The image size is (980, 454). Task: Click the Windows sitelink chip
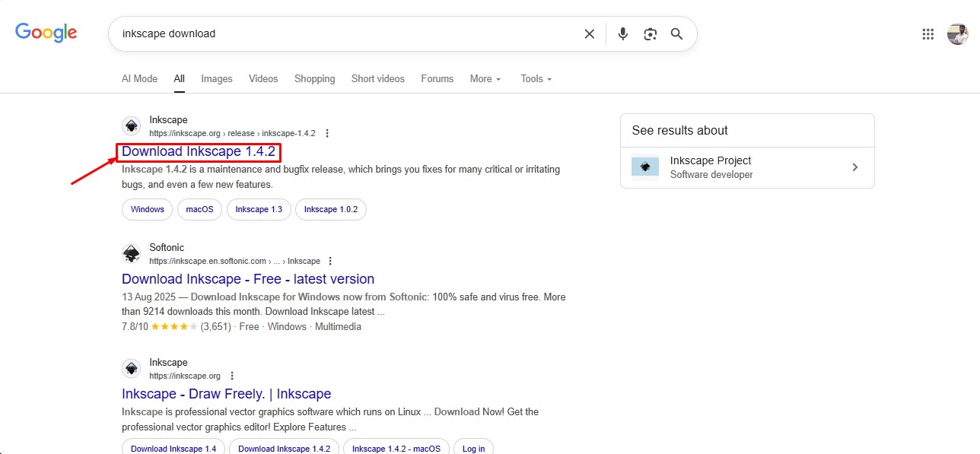(x=148, y=209)
